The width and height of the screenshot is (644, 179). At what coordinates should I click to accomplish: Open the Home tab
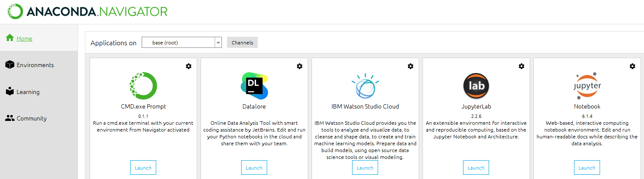[x=39, y=38]
